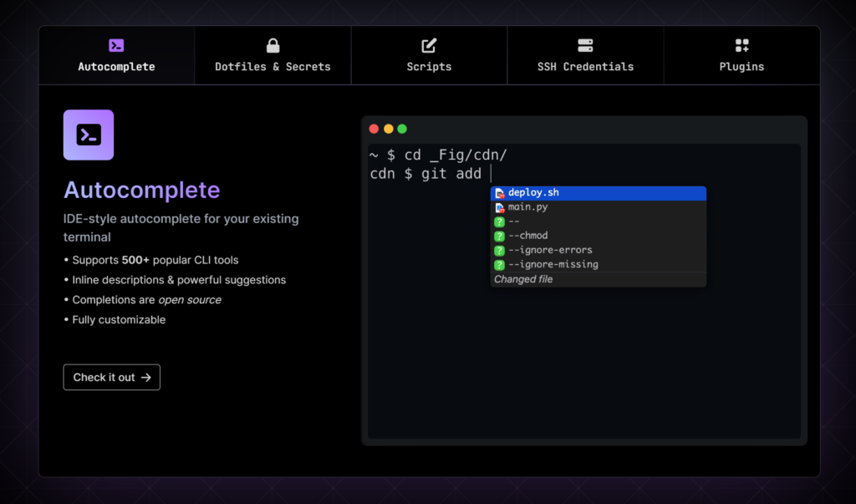Choose main.py from the suggestion list

(528, 207)
